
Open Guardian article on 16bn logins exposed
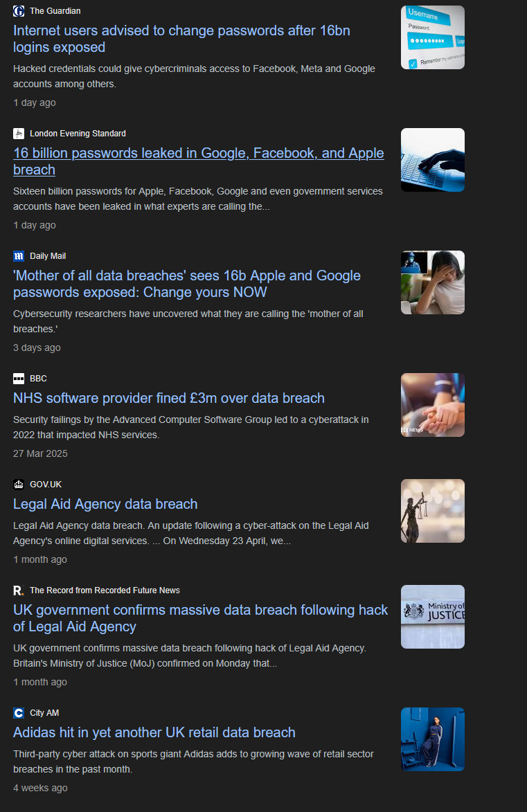coord(181,39)
